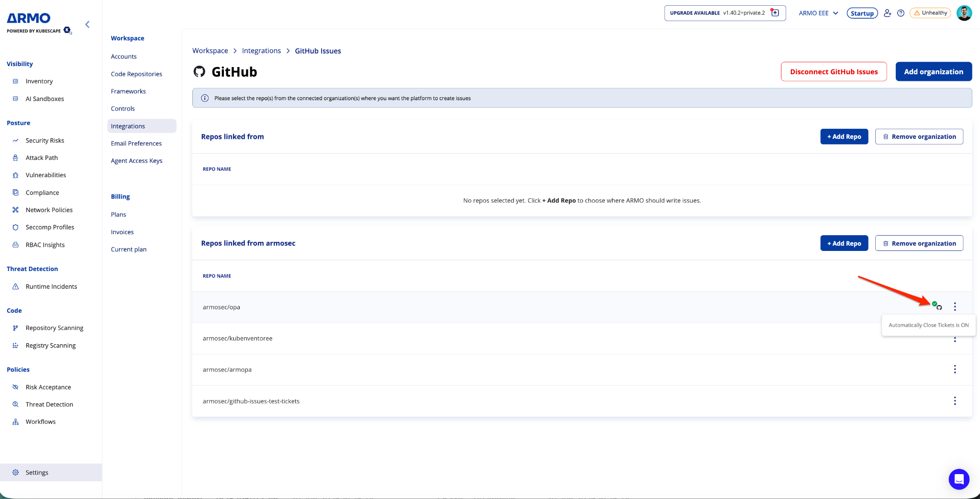
Task: Click the REPO NAME header in armosec table
Action: (217, 276)
